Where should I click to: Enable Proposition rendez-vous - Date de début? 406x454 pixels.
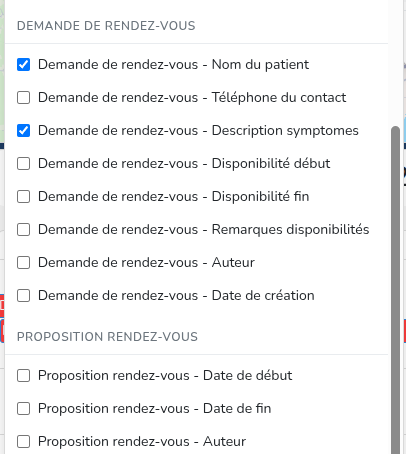[24, 376]
